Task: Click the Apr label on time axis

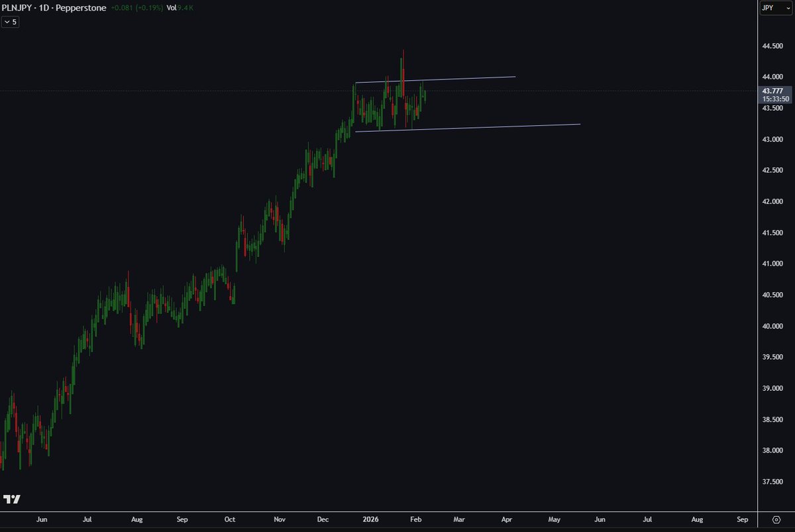Action: [x=507, y=520]
